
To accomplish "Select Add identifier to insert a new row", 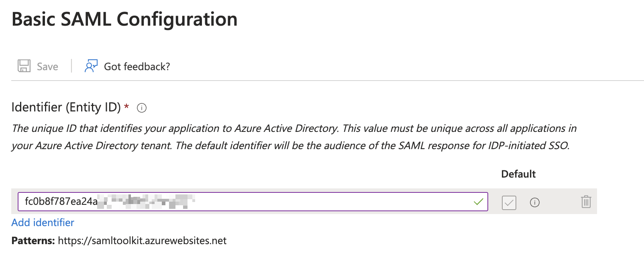I will 43,222.
